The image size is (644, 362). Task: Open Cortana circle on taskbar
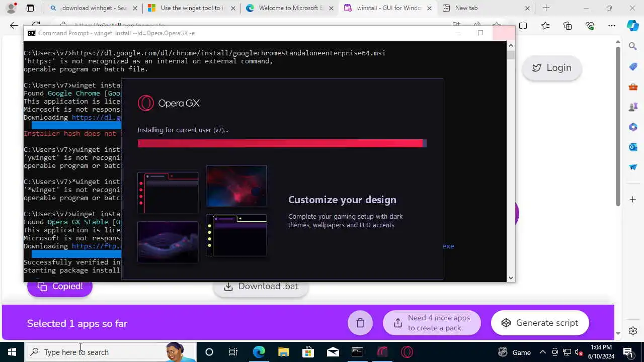pyautogui.click(x=209, y=352)
